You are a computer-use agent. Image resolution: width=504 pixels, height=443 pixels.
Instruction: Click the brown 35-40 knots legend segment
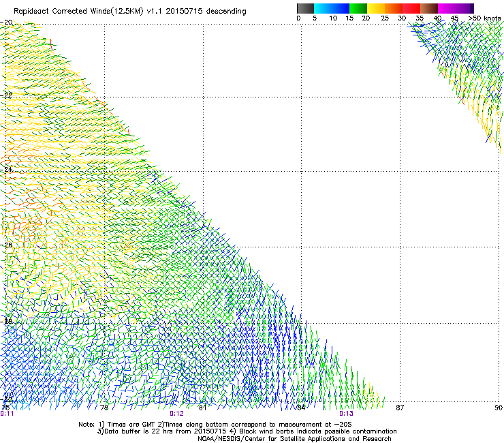429,8
